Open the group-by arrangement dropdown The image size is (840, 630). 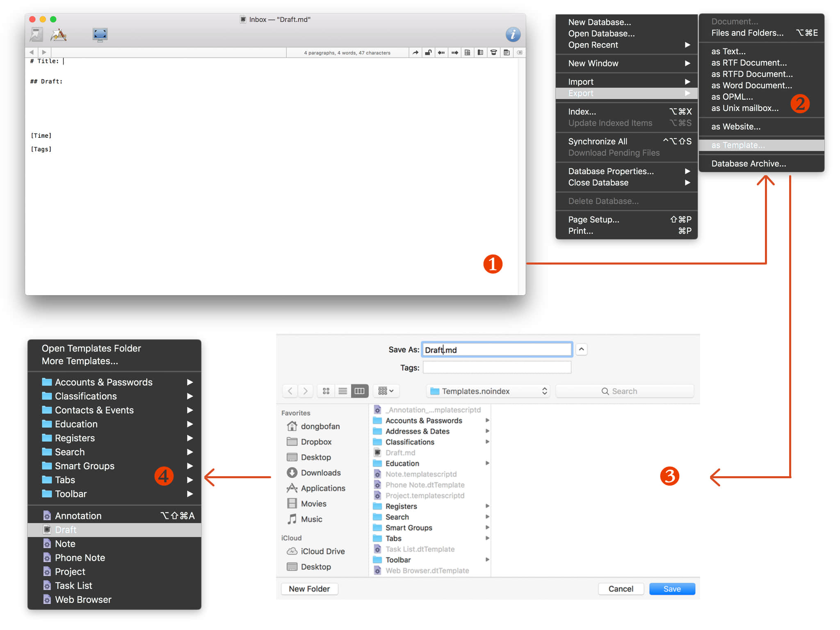point(386,391)
